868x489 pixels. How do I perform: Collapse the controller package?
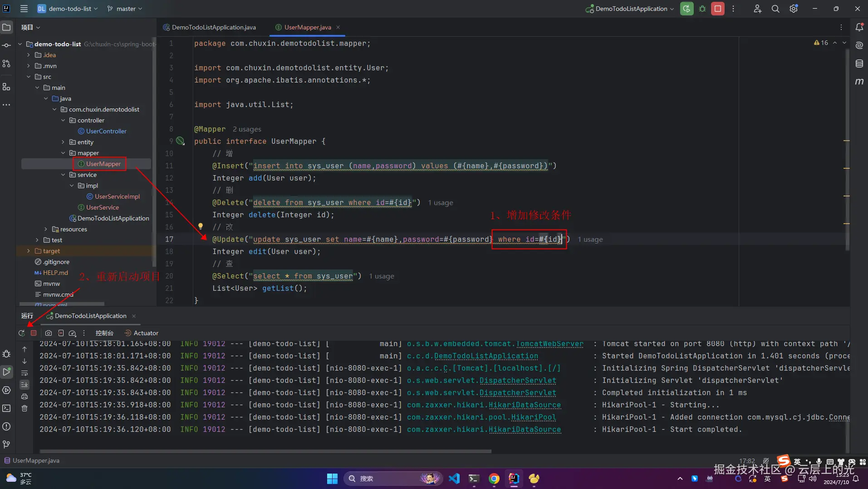coord(63,120)
